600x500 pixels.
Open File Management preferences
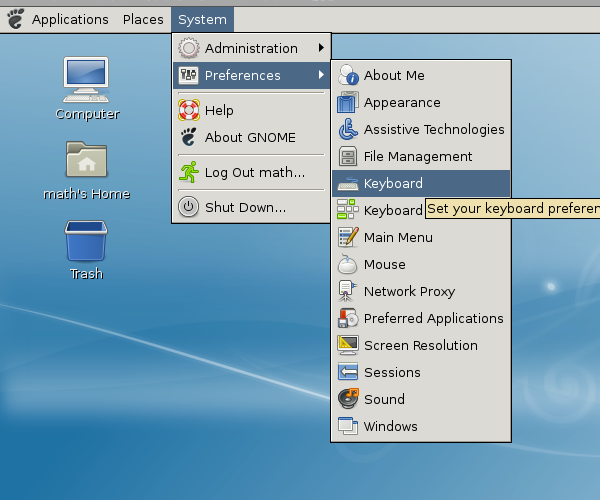coord(417,156)
